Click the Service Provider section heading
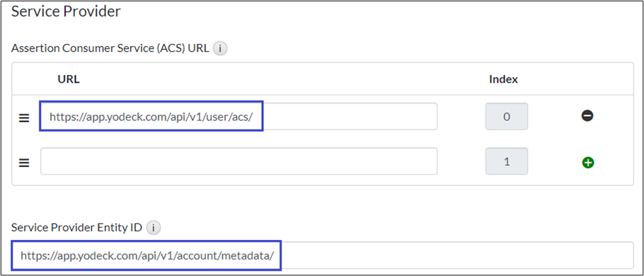The height and width of the screenshot is (276, 644). click(x=66, y=11)
